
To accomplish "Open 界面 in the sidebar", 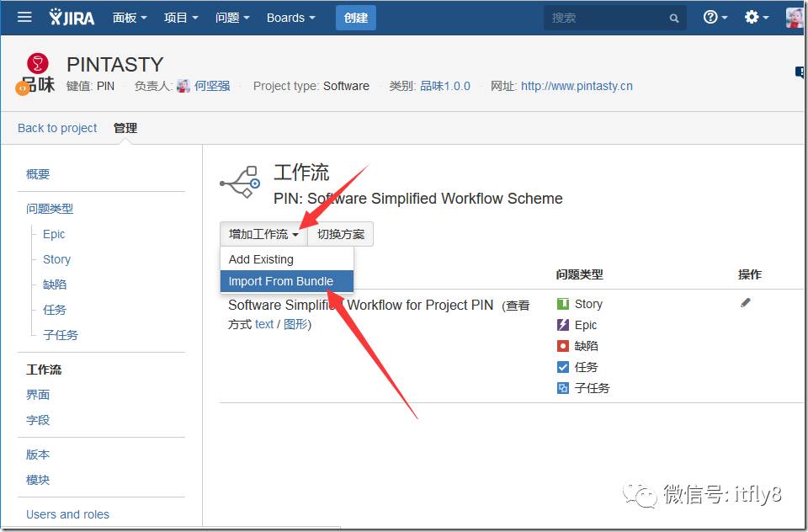I will [x=38, y=395].
